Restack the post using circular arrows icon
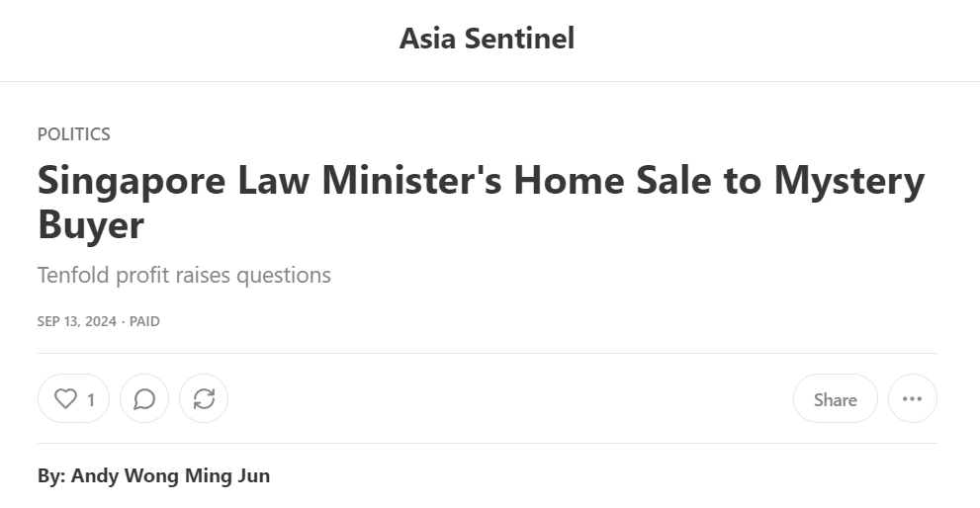Image resolution: width=980 pixels, height=508 pixels. (204, 399)
